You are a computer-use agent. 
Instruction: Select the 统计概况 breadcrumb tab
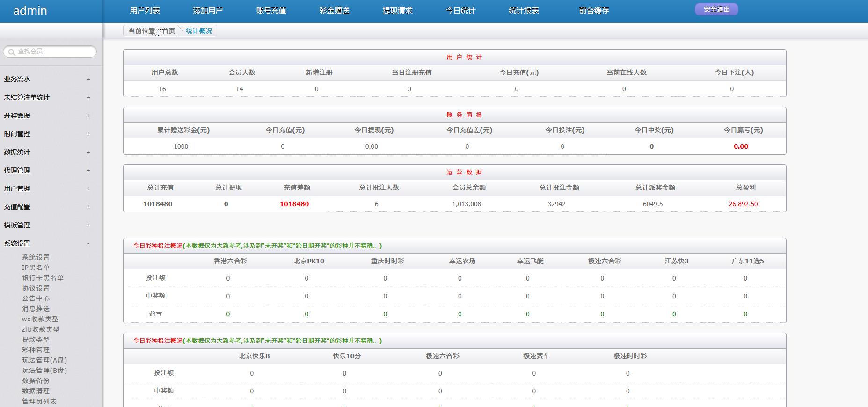(199, 31)
